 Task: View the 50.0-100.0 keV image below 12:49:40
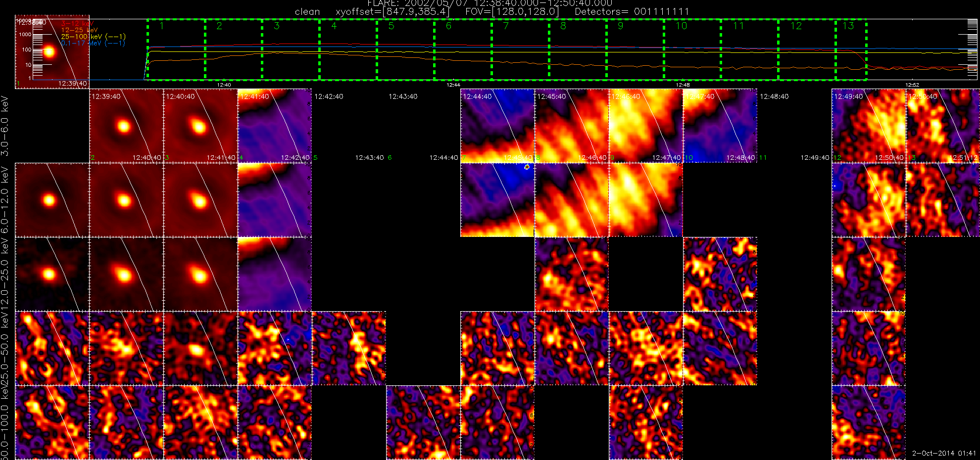click(869, 422)
